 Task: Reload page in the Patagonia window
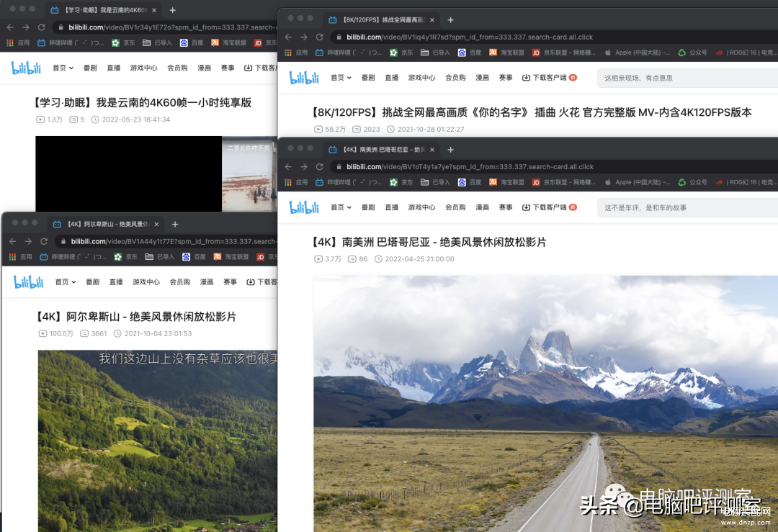(x=320, y=166)
